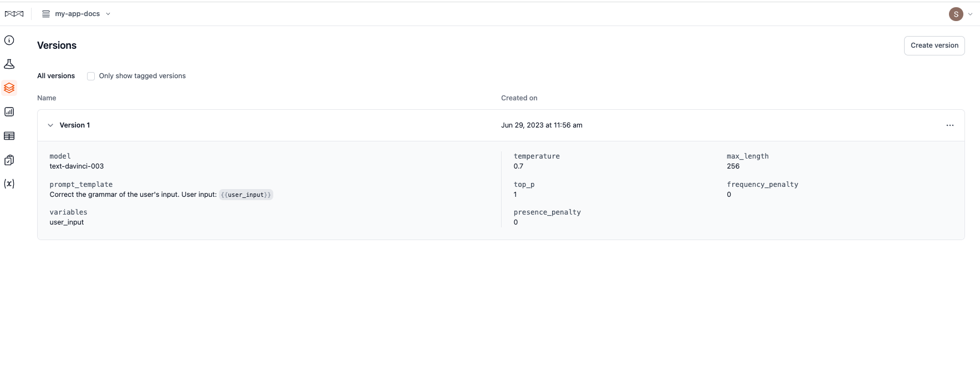Click the frequency_penalty label
The width and height of the screenshot is (980, 392).
[762, 185]
